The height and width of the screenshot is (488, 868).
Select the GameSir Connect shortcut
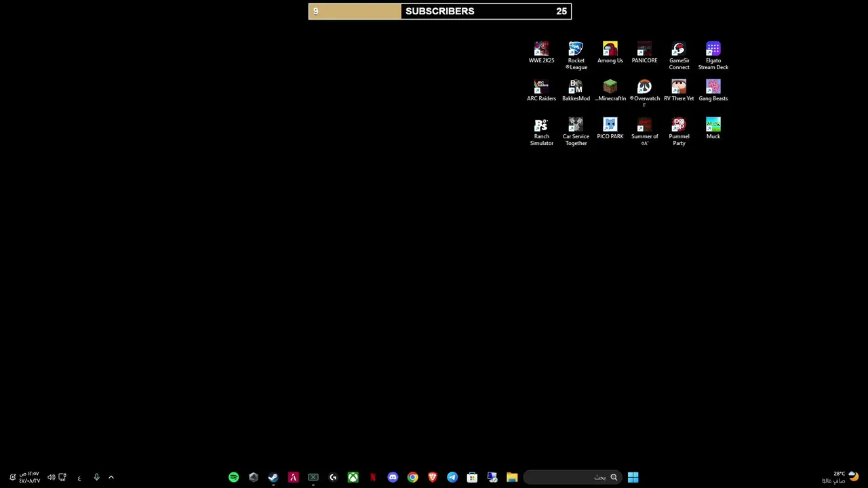679,56
